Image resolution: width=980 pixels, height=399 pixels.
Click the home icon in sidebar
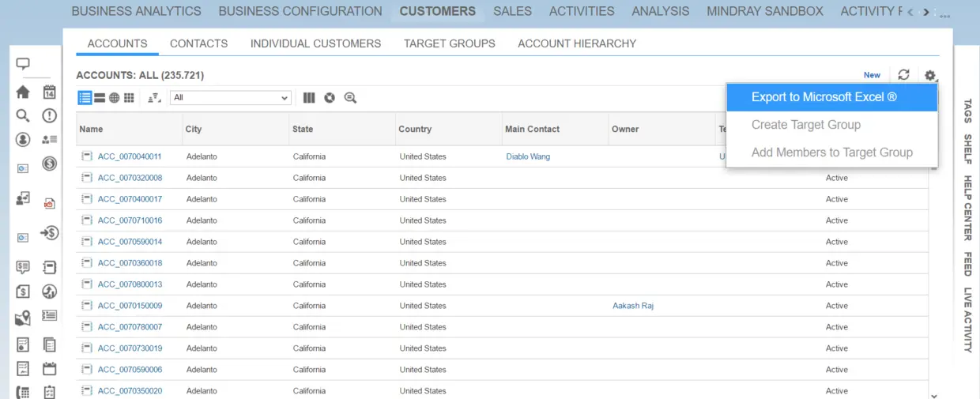[23, 92]
